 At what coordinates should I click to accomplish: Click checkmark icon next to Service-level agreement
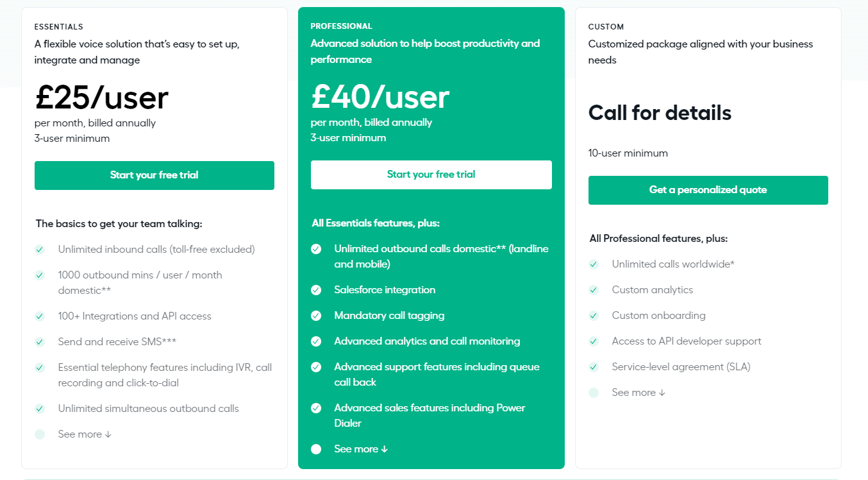pos(594,367)
